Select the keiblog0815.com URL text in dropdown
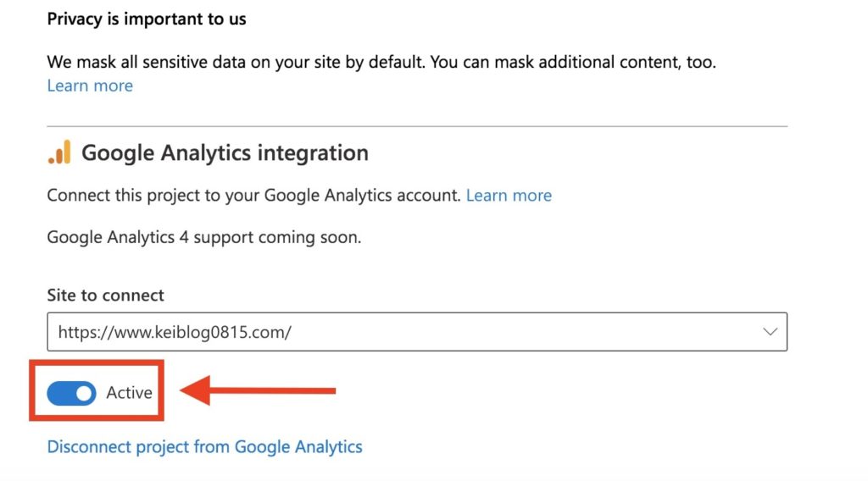Screen dimensions: 868x481 pyautogui.click(x=175, y=332)
